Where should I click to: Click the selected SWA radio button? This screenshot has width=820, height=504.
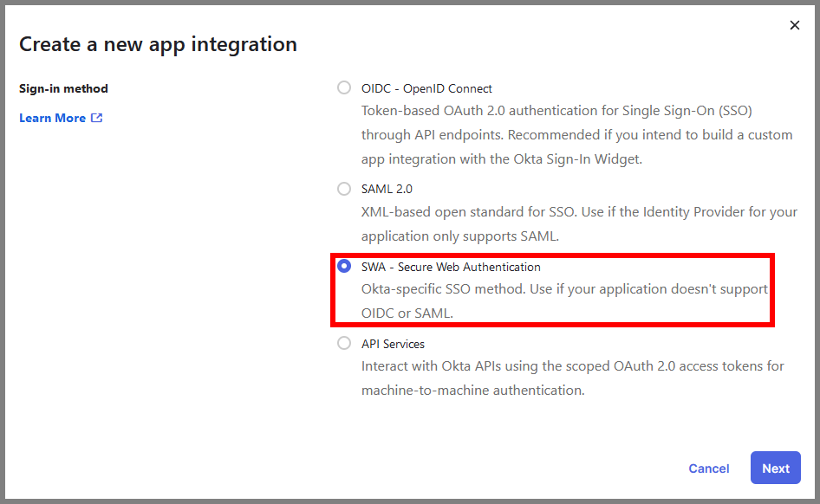point(344,267)
